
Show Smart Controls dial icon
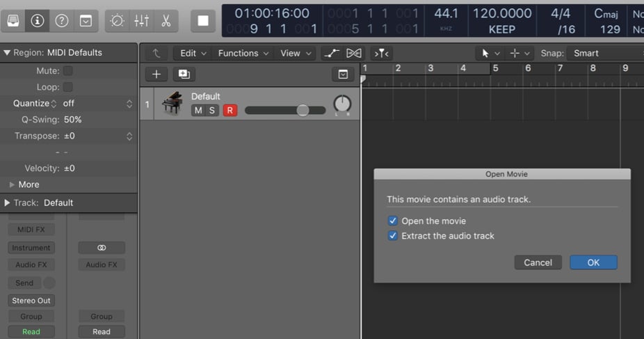tap(117, 21)
